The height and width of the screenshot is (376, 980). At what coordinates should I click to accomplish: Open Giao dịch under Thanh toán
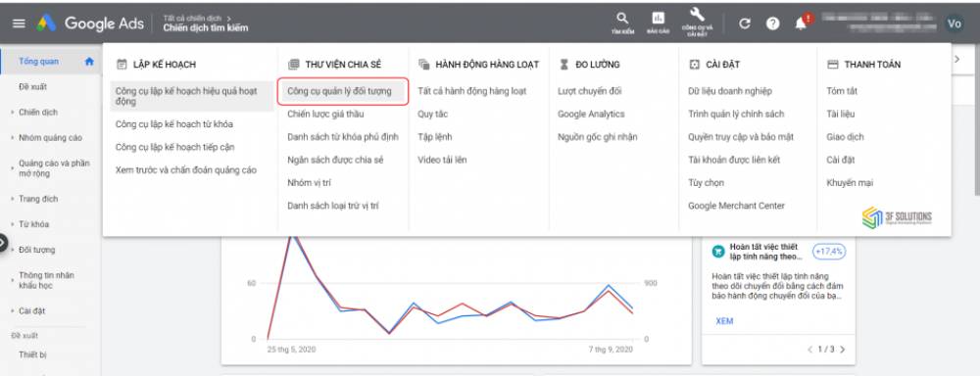point(845,137)
